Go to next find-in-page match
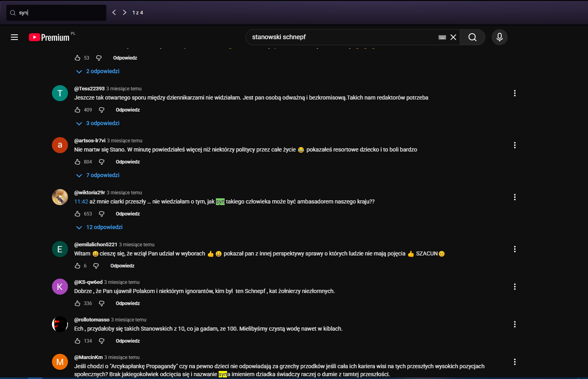Screen dimensions: 588x379 [x=124, y=12]
